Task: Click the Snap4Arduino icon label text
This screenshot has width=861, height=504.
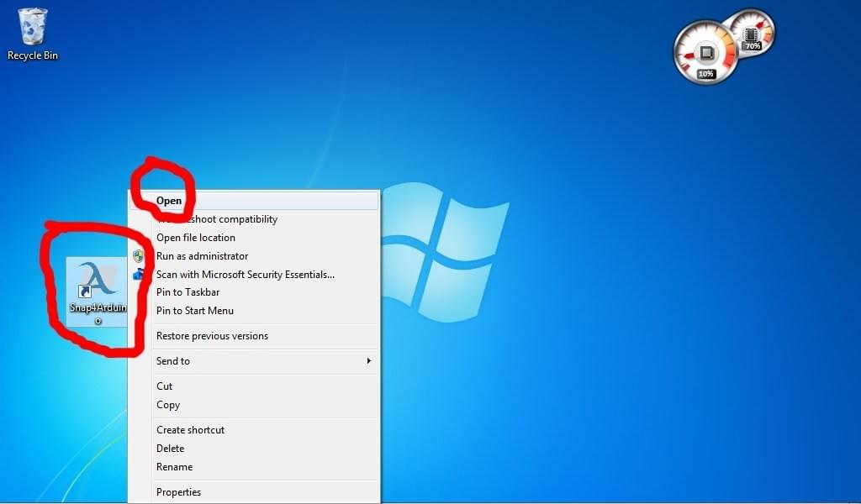Action: 98,313
